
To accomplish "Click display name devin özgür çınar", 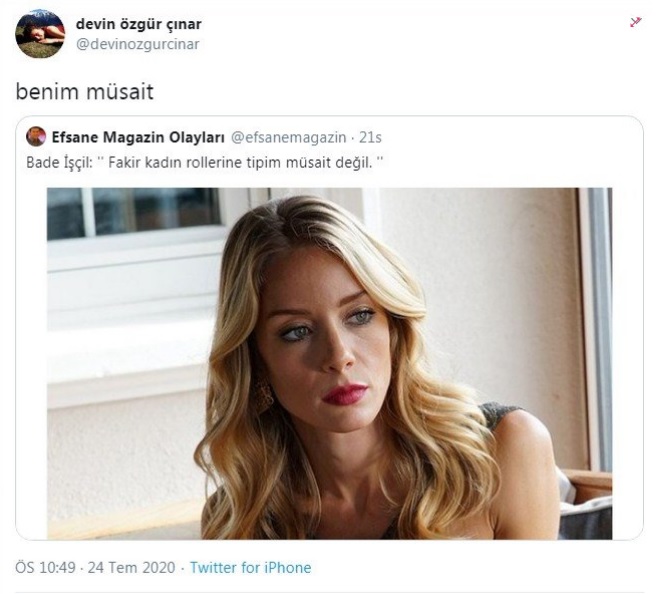I will (x=139, y=24).
